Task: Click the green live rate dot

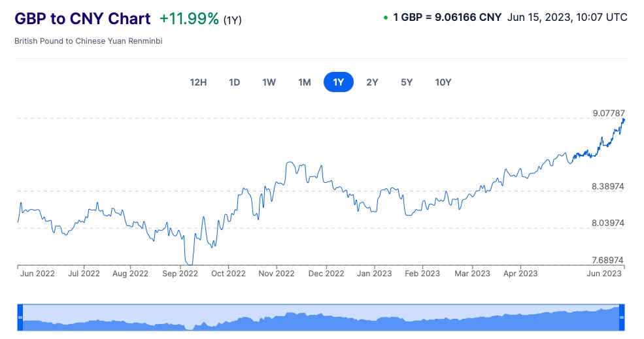Action: (386, 18)
